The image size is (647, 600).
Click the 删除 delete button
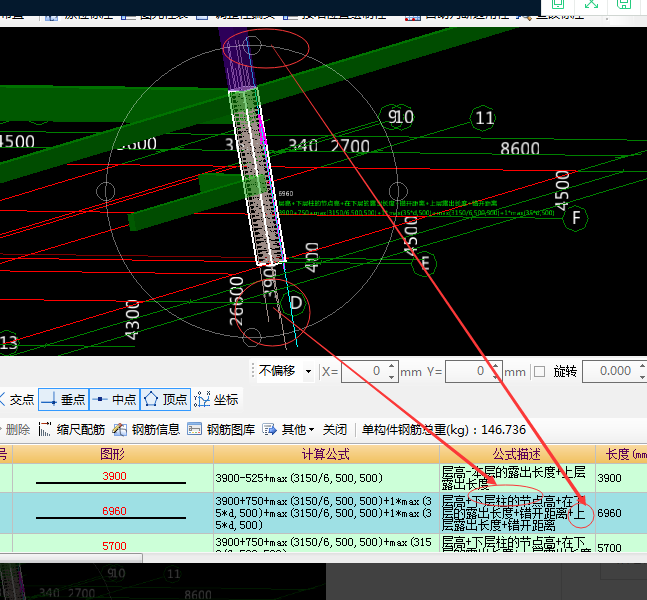[18, 430]
